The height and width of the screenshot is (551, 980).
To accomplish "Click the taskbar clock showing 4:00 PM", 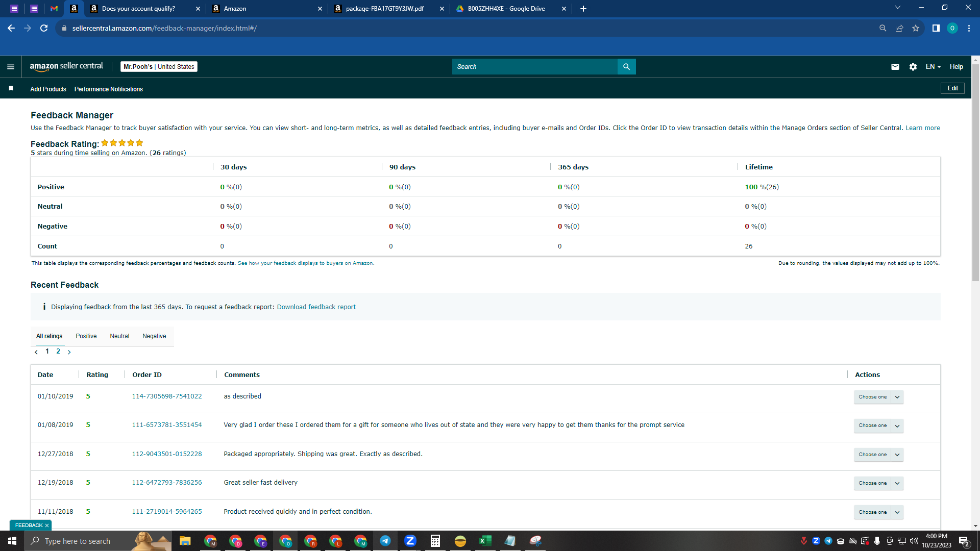I will (x=937, y=541).
